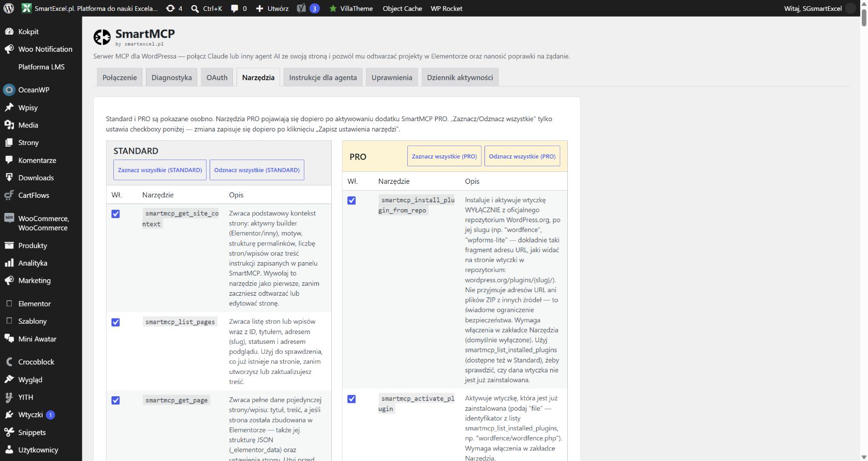Open comments bubble icon in admin bar
This screenshot has width=868, height=461.
coord(234,8)
